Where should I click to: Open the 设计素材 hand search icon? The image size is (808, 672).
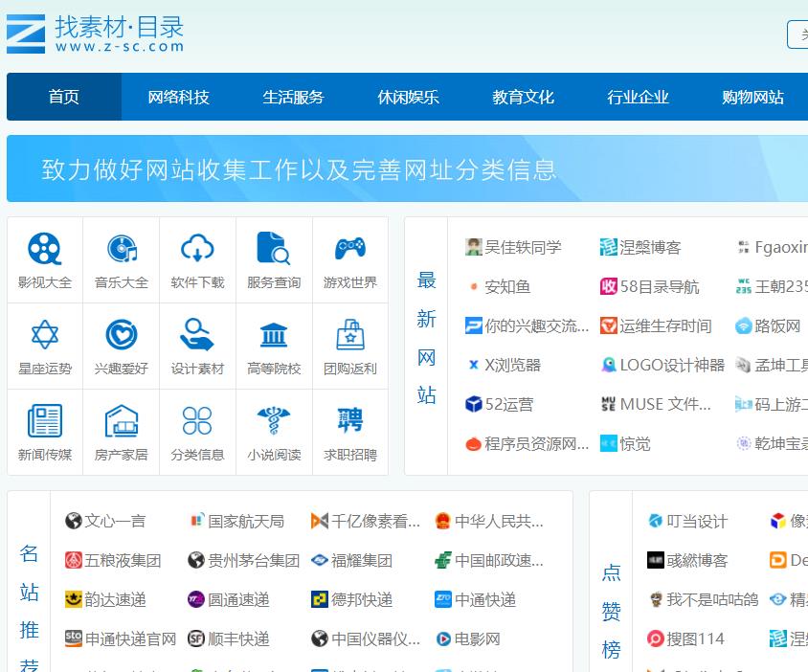(197, 334)
